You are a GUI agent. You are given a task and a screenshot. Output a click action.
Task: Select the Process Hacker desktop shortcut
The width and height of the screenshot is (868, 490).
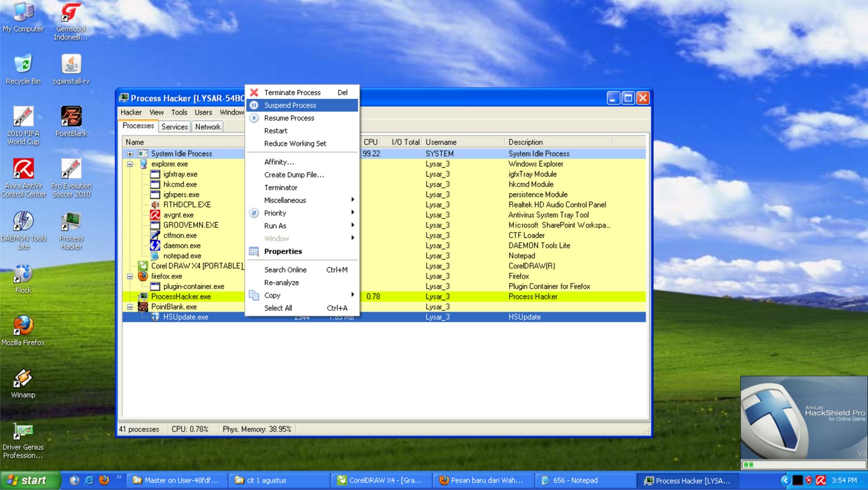pyautogui.click(x=71, y=230)
